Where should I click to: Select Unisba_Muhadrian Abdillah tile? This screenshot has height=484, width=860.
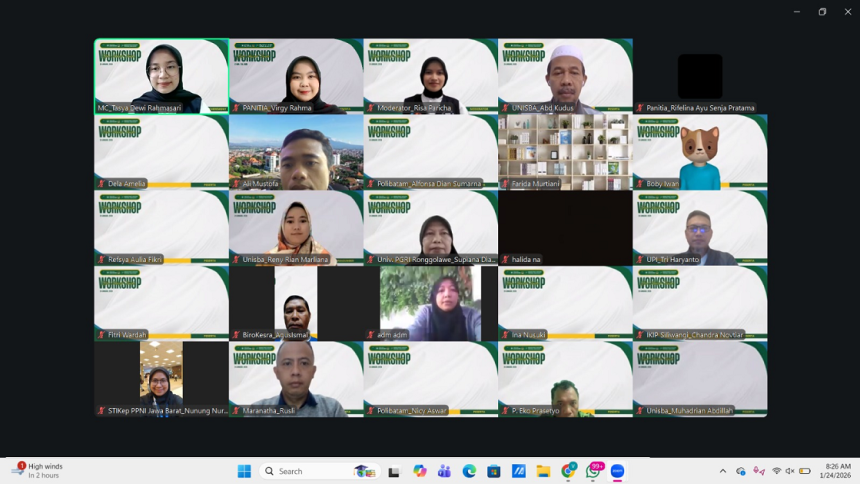[x=700, y=379]
